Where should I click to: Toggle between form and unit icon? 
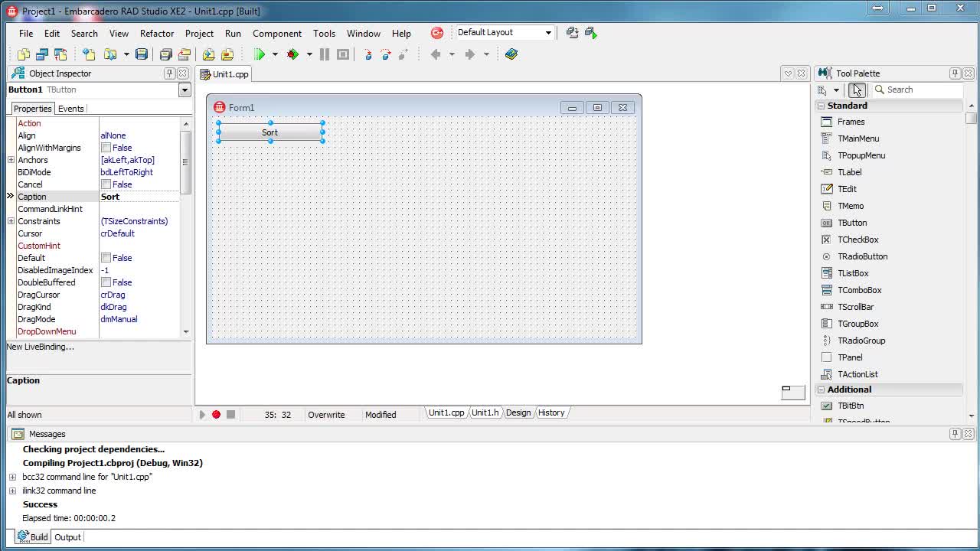pos(60,54)
